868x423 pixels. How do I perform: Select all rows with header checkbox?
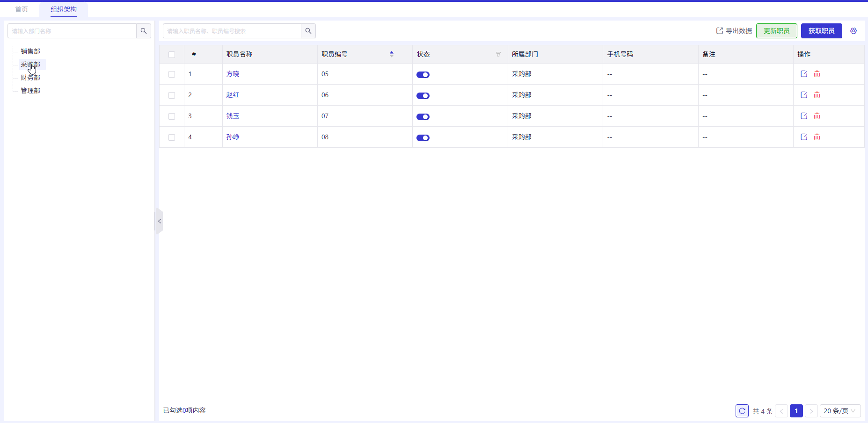click(172, 55)
